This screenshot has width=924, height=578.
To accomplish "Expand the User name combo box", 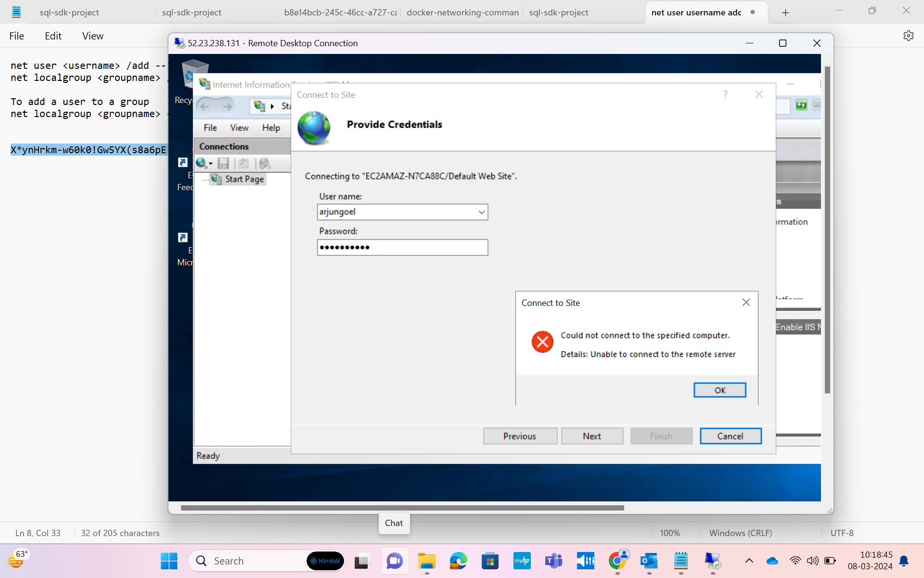I will click(481, 212).
